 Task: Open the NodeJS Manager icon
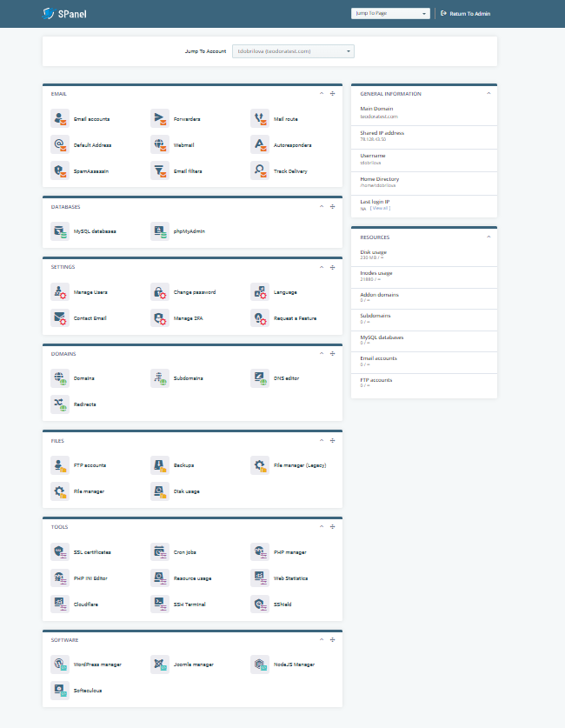coord(260,665)
